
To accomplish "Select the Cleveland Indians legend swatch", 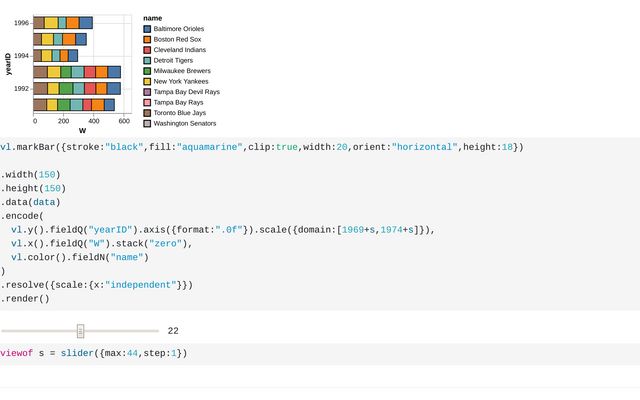I will point(147,50).
